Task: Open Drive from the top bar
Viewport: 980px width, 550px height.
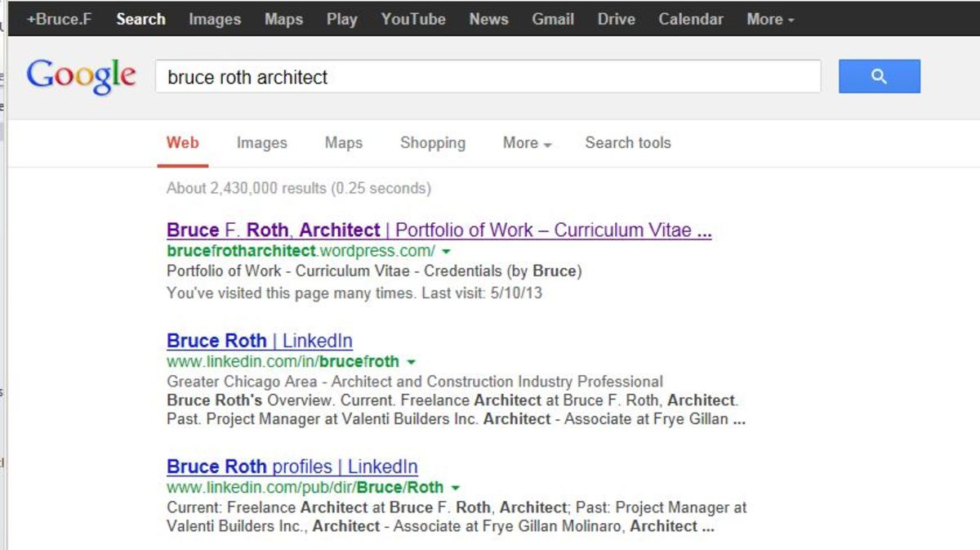Action: [x=616, y=19]
